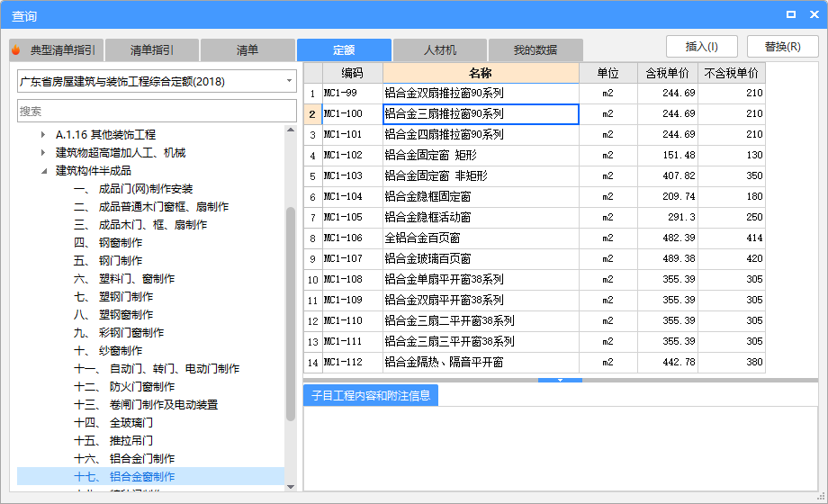Select 铝合金四扇推拉窗90系列 row

point(535,134)
